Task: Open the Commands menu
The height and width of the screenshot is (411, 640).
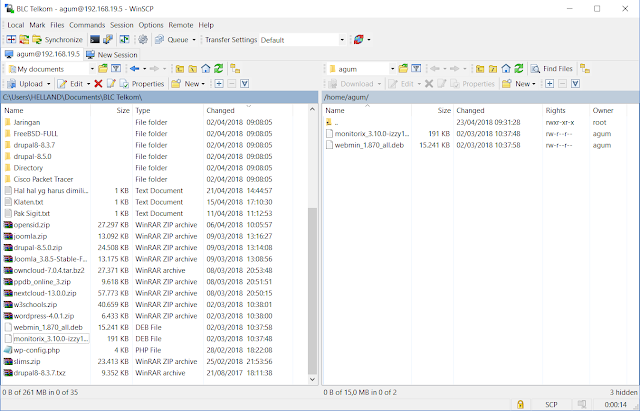Action: [x=87, y=25]
